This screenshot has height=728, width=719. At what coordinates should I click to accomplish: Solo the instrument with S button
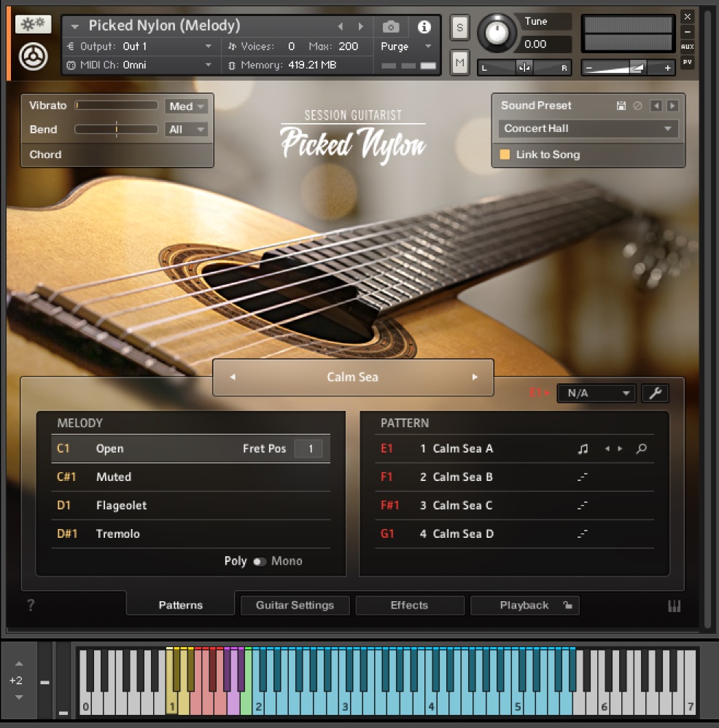coord(460,28)
